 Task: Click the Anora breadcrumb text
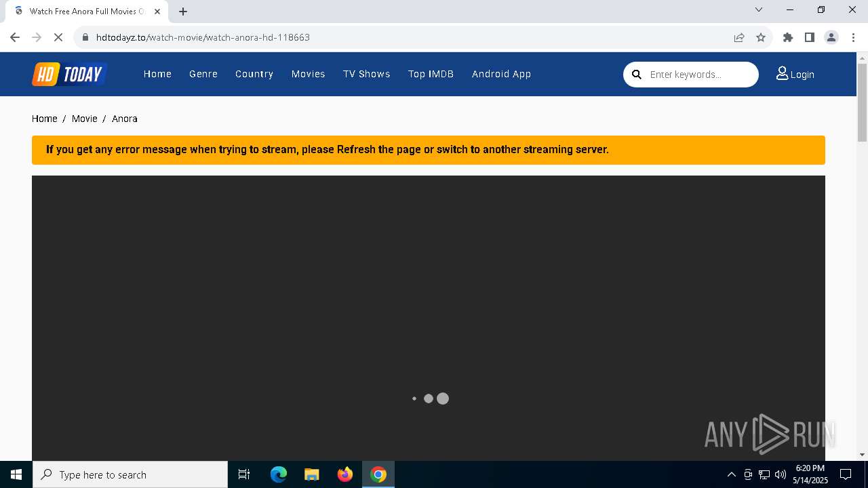click(125, 119)
